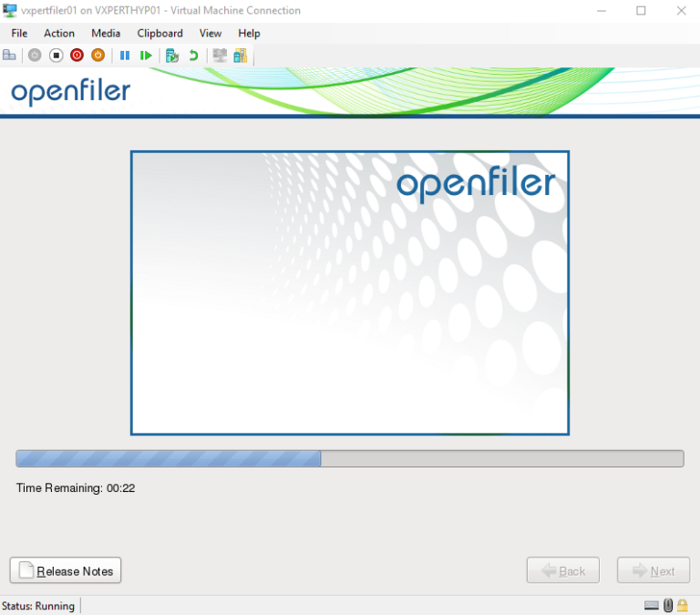700x615 pixels.
Task: Open the Action menu
Action: pyautogui.click(x=59, y=34)
